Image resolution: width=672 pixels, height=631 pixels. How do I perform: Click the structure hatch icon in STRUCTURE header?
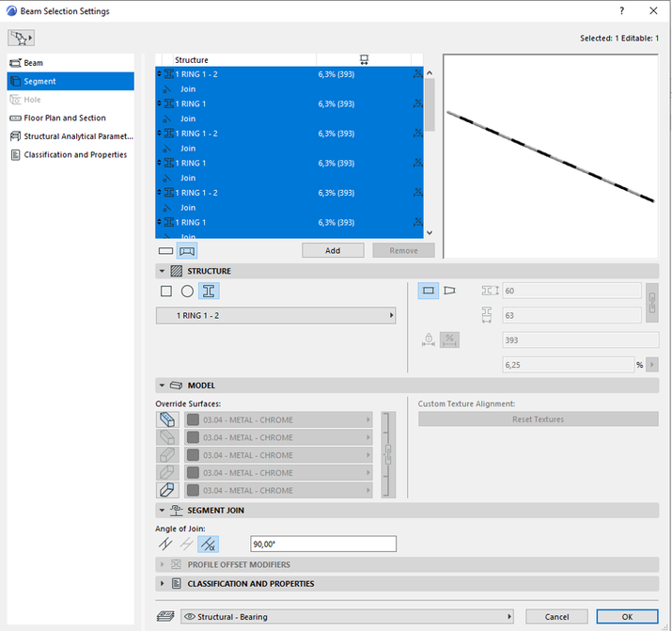pos(176,272)
